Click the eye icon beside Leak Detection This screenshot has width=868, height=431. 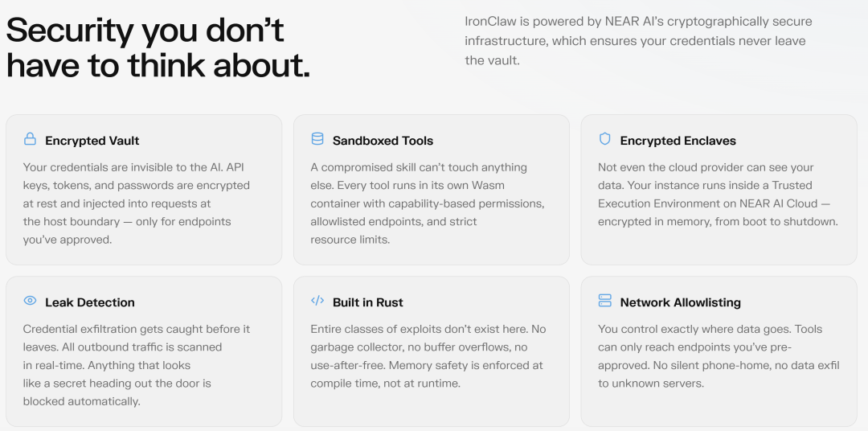pos(30,301)
